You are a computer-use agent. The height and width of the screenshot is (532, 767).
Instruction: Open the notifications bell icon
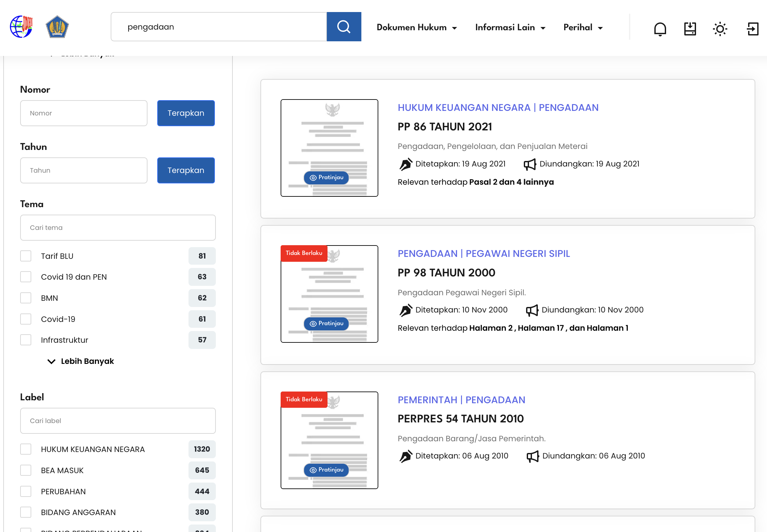tap(660, 29)
